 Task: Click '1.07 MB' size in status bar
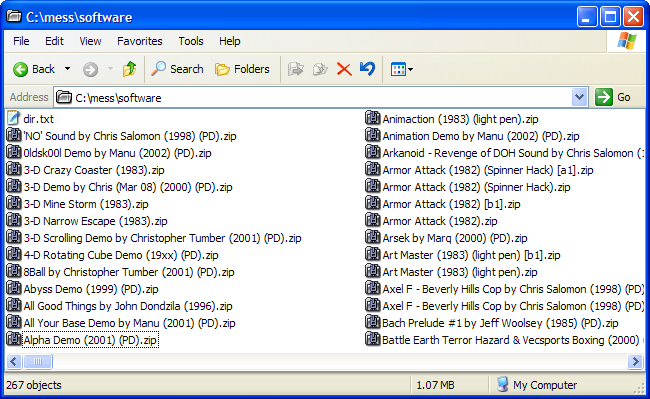tap(435, 385)
